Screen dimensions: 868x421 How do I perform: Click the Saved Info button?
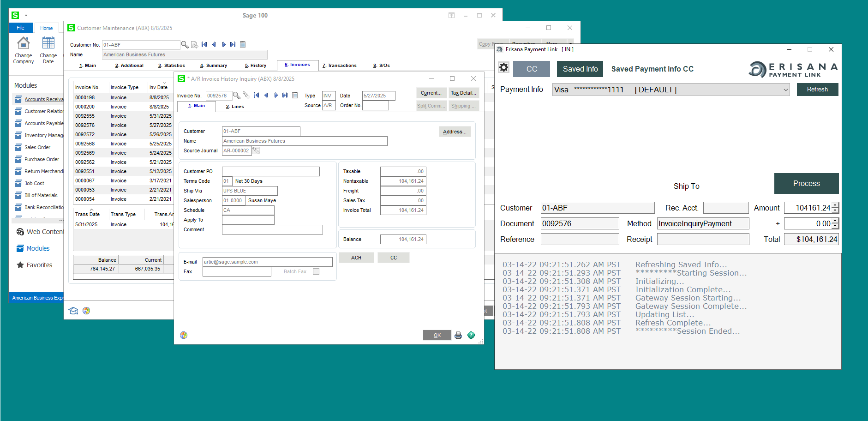(580, 69)
